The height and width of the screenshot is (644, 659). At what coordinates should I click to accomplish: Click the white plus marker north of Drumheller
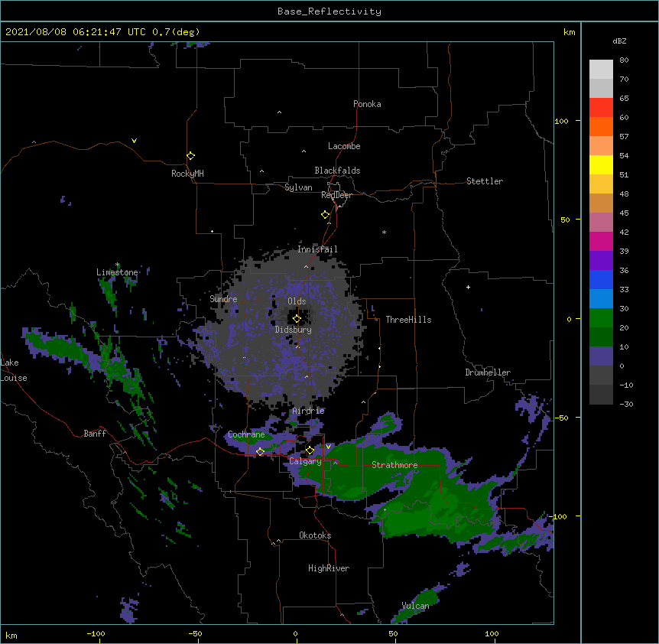pyautogui.click(x=468, y=287)
